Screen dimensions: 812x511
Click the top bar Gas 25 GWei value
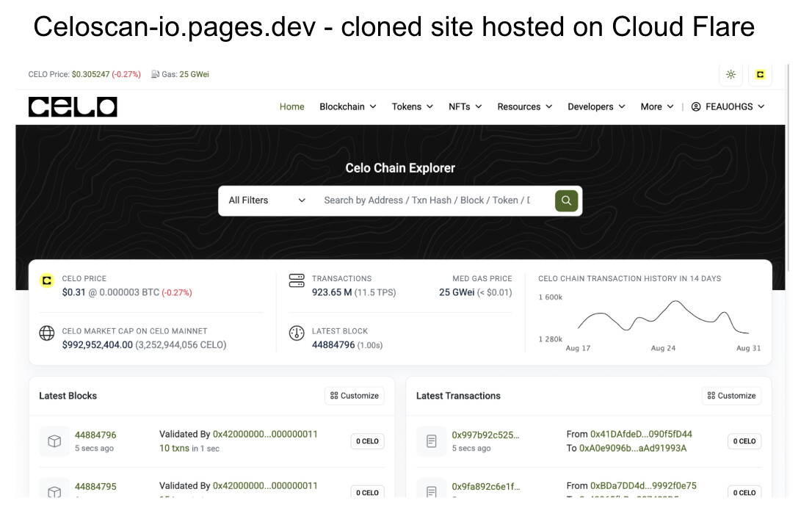195,74
